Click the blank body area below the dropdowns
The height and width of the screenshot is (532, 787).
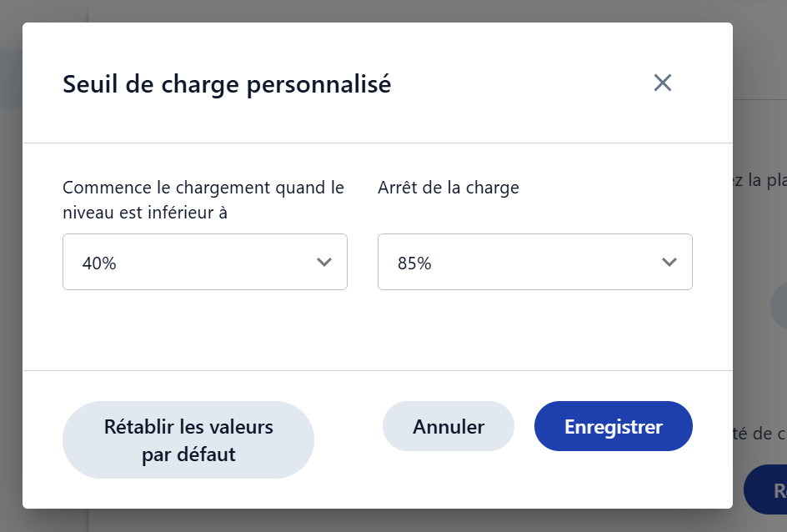(x=375, y=334)
